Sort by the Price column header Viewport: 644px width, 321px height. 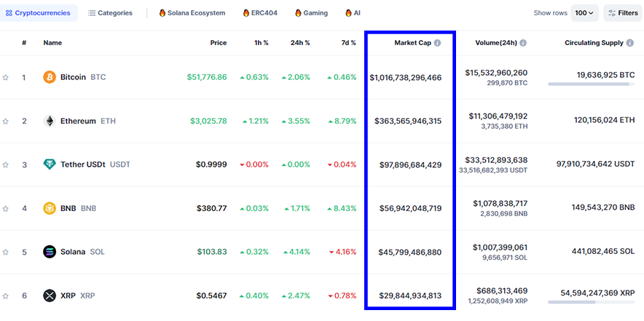219,43
